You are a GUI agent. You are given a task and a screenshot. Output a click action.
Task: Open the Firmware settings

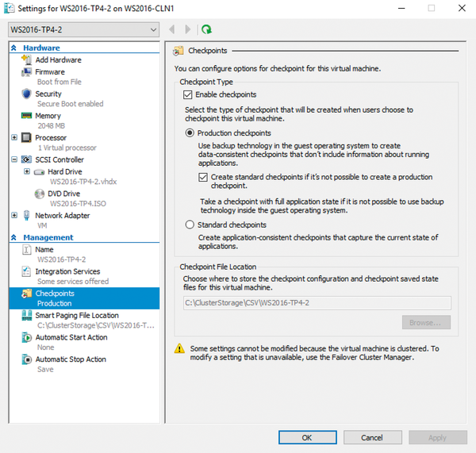(50, 72)
